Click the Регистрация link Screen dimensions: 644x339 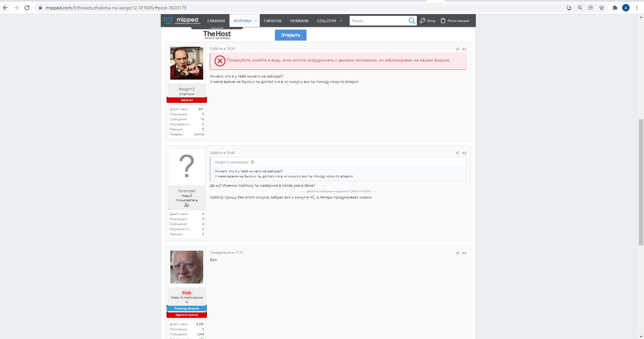[455, 21]
